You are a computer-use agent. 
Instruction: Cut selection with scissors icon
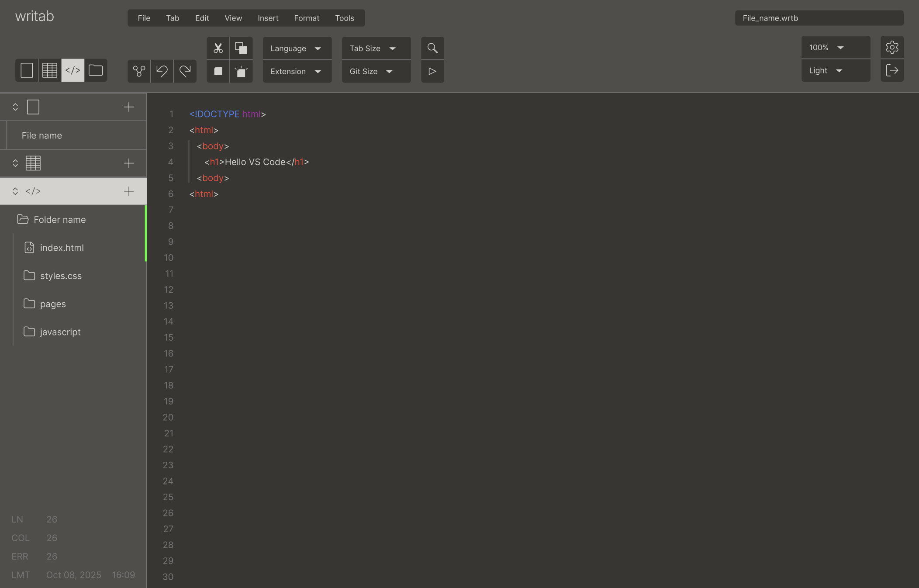(x=218, y=48)
